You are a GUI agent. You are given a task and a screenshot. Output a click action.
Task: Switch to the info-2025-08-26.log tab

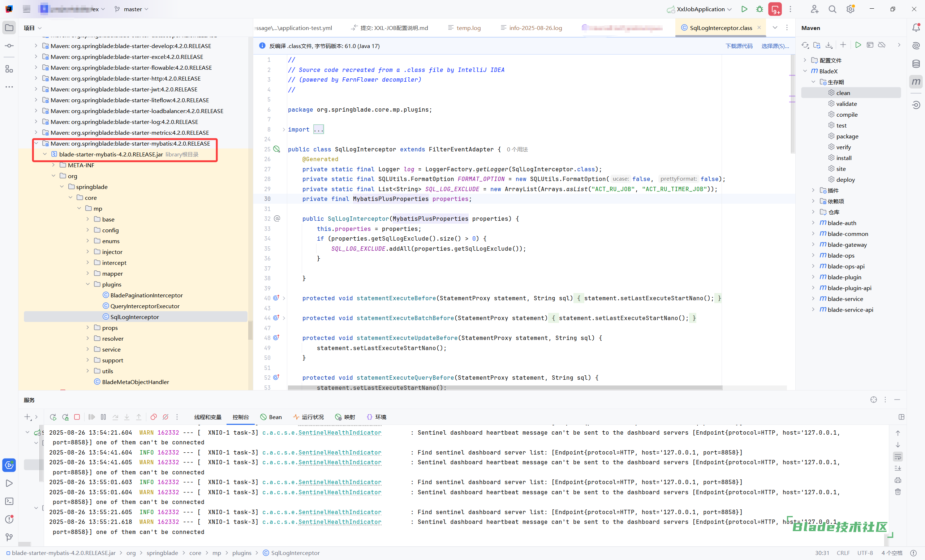[531, 28]
